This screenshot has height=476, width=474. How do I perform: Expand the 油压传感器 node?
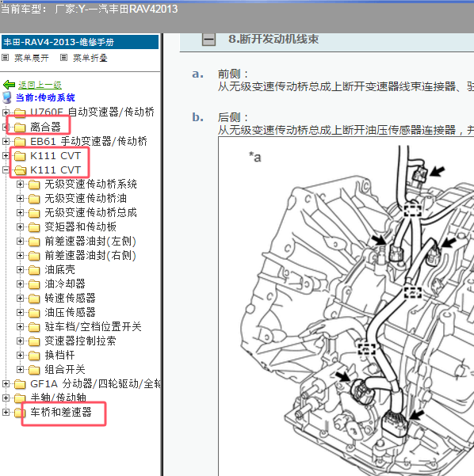20,312
